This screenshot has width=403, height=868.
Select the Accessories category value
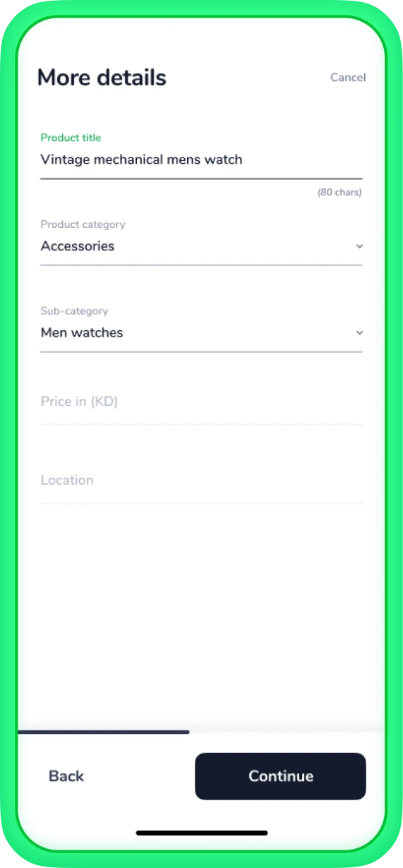(78, 246)
